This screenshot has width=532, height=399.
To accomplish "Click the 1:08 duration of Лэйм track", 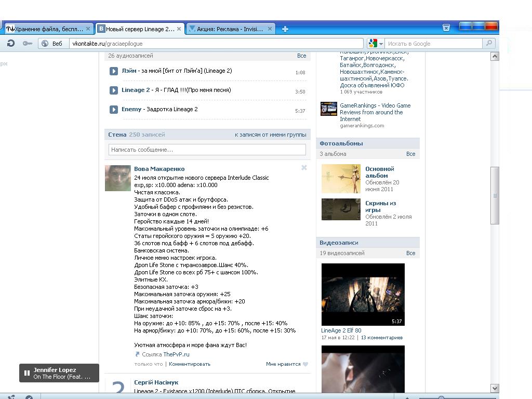I will pyautogui.click(x=300, y=73).
